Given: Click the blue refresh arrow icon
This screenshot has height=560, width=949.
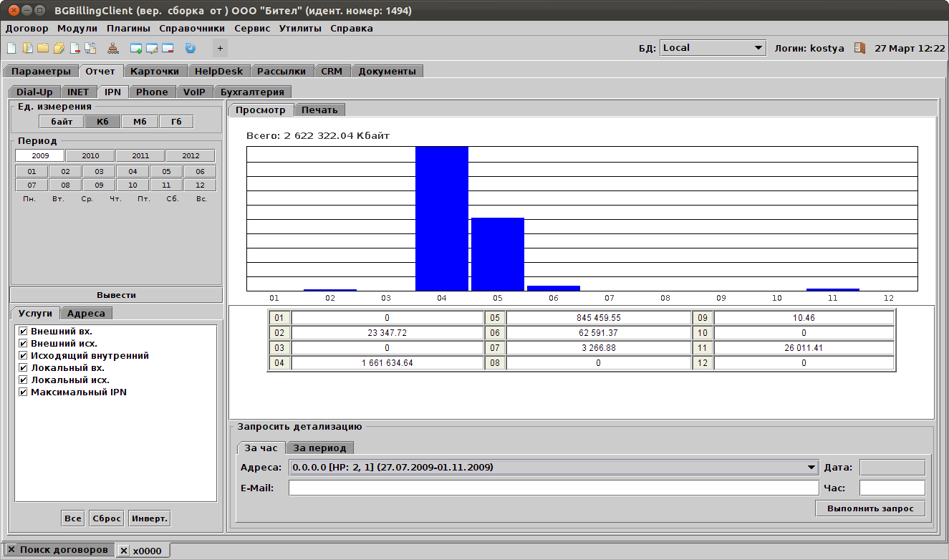Looking at the screenshot, I should pos(190,49).
